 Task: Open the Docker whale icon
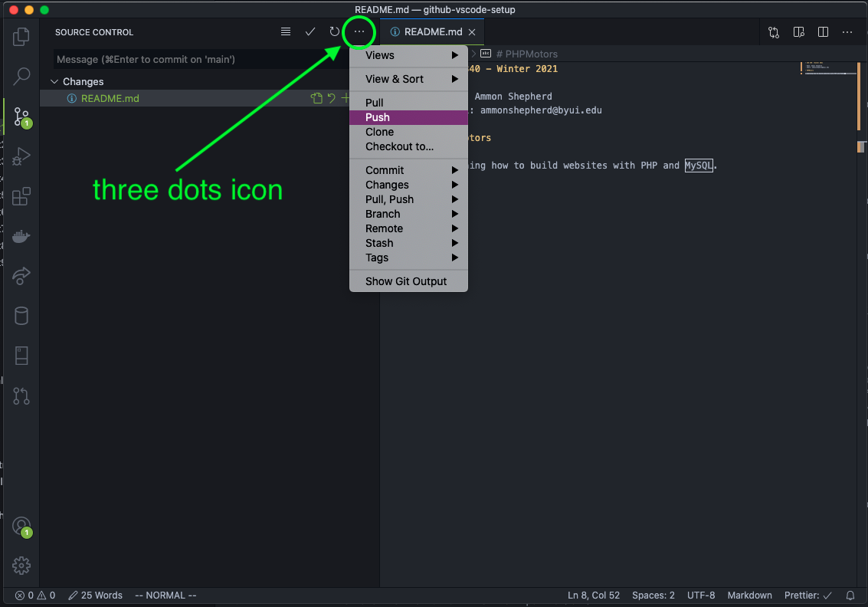tap(21, 237)
